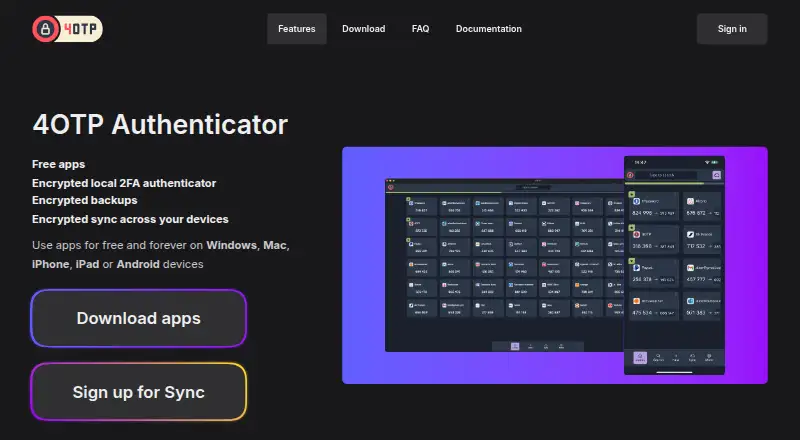Click the red lock icon in phone mockup header

click(630, 175)
